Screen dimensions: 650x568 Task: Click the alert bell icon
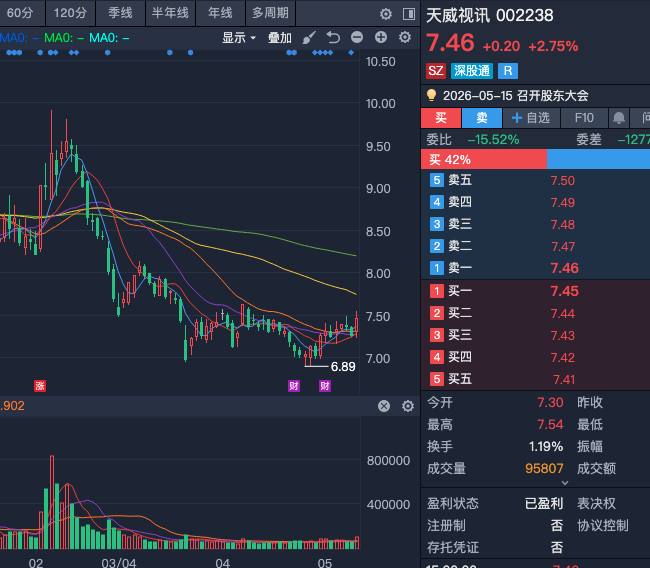coord(619,118)
